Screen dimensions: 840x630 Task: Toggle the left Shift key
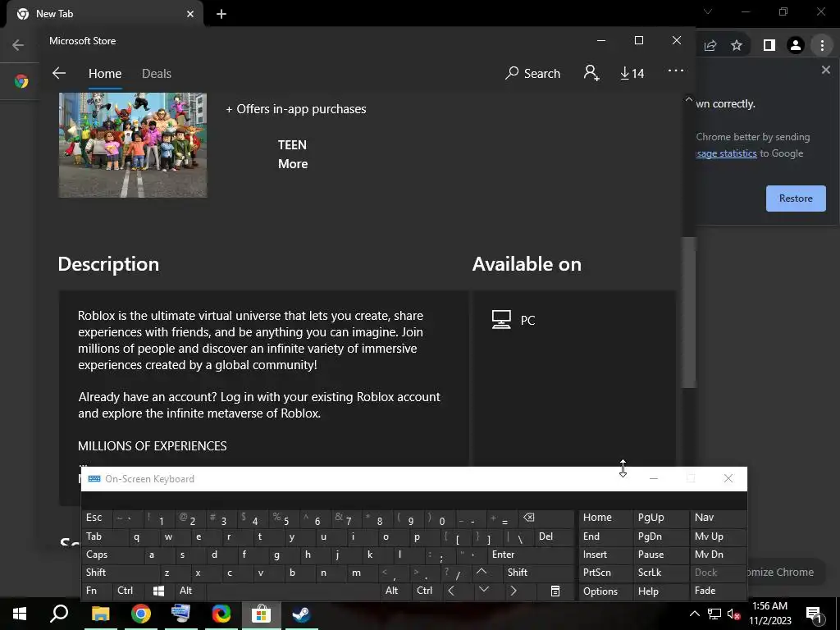coord(120,573)
